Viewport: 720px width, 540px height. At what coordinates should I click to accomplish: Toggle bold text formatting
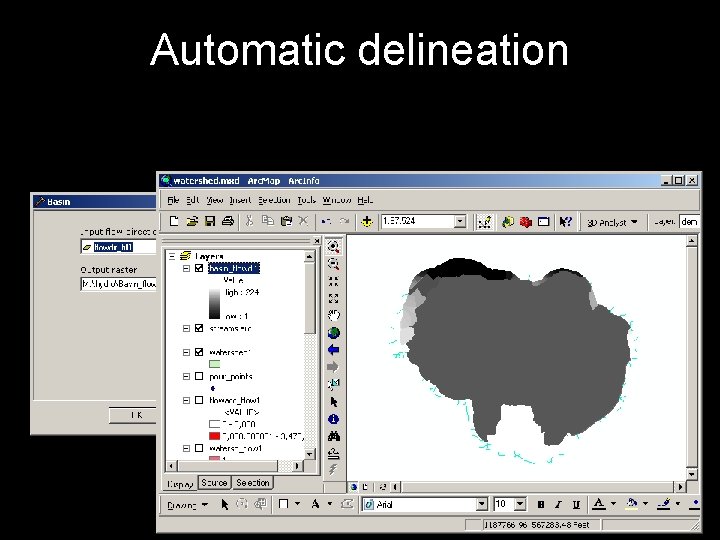[541, 505]
